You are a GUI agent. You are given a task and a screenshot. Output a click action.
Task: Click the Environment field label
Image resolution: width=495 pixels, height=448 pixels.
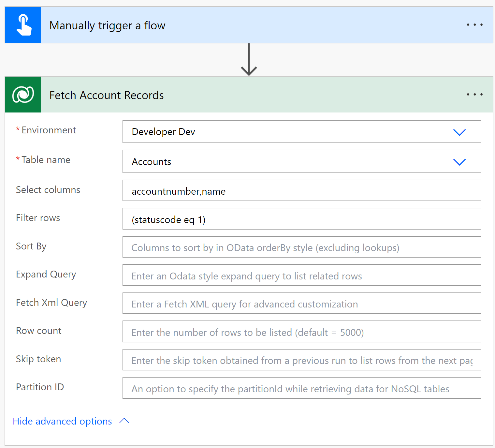tap(49, 130)
